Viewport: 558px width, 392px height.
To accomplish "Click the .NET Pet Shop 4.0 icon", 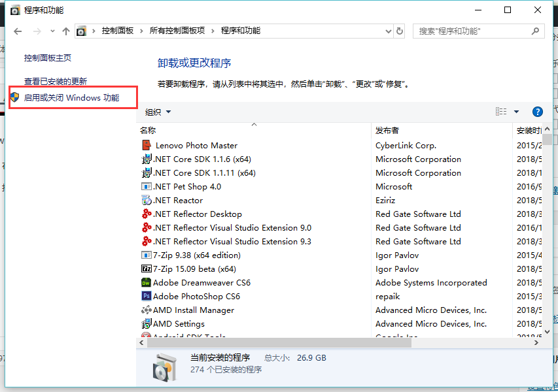I will [x=147, y=186].
